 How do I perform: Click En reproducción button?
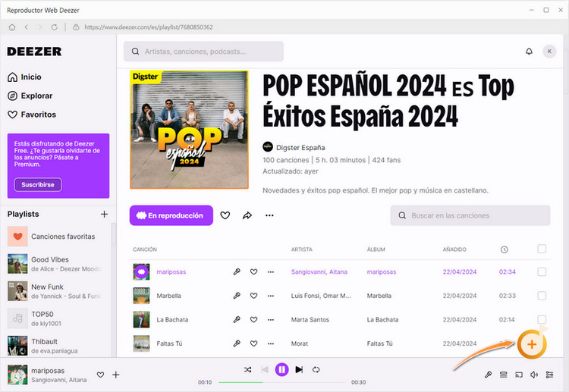(x=171, y=215)
